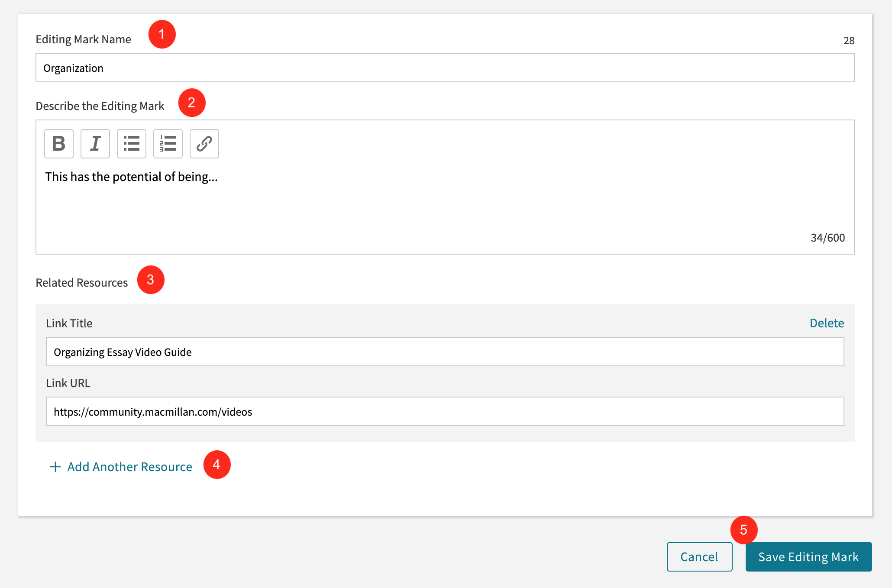Delete the Organizing Essay Video Guide resource

click(826, 323)
